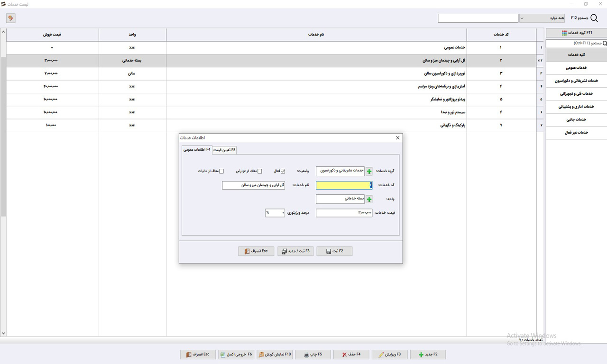607x364 pixels.
Task: Click the درصد ویزیتوری percent field
Action: point(275,213)
